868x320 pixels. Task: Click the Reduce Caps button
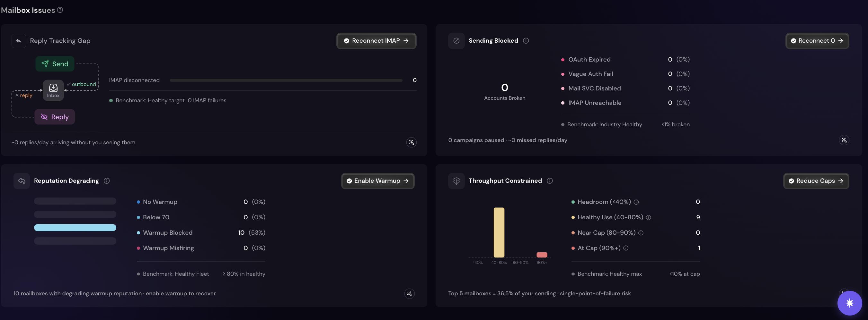click(816, 181)
